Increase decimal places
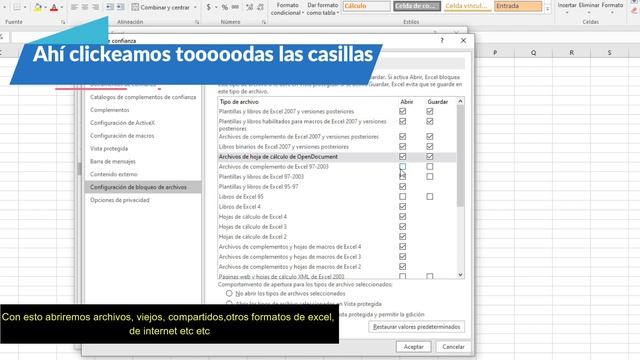The image size is (640, 360). [249, 7]
